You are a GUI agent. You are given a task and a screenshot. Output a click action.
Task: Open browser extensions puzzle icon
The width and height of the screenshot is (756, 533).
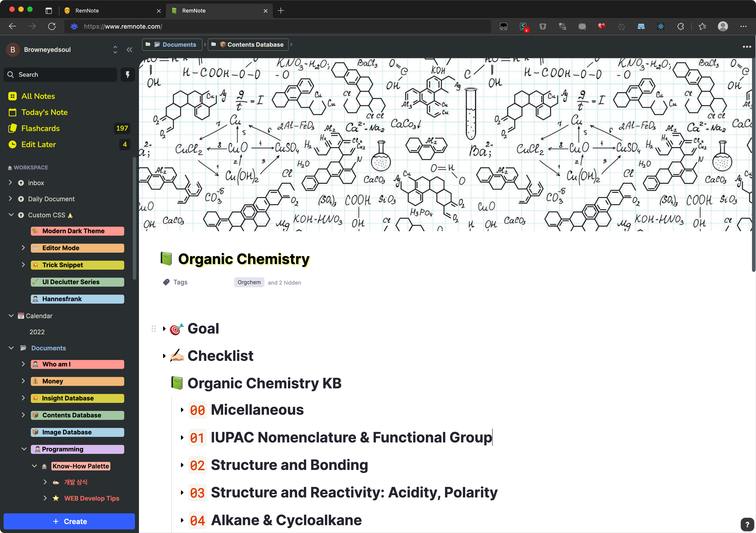click(x=680, y=26)
